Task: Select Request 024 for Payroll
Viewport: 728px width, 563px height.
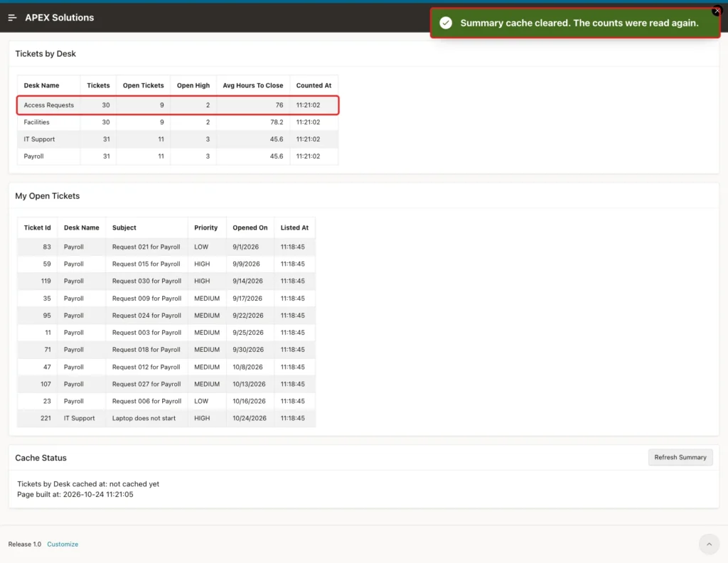Action: (146, 315)
